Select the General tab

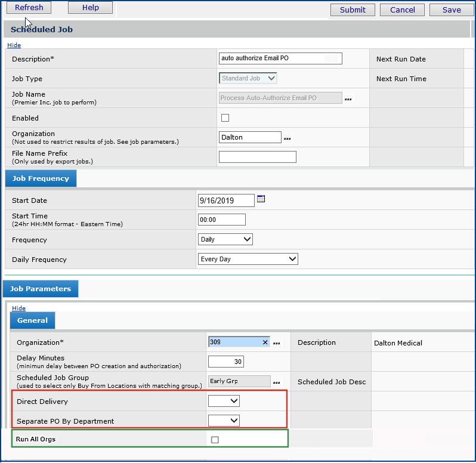tap(32, 320)
